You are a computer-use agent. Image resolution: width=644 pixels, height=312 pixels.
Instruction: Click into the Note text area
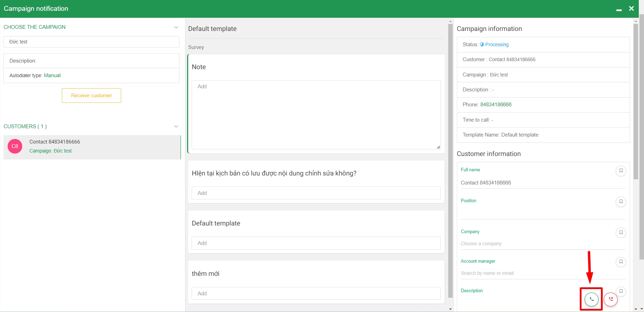[316, 115]
